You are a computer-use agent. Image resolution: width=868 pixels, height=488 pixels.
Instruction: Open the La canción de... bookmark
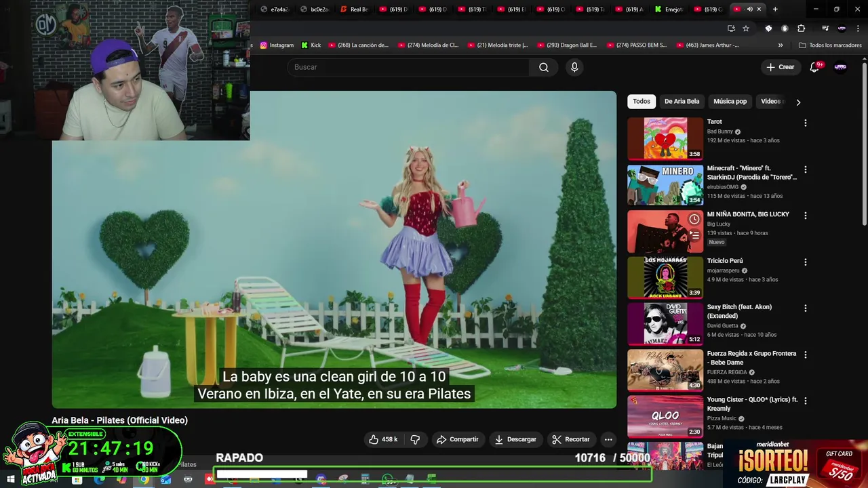pyautogui.click(x=359, y=45)
